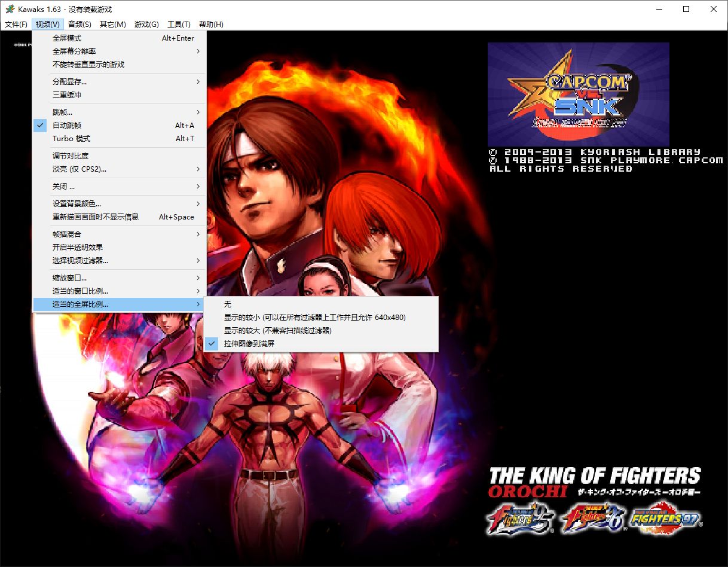728x567 pixels.
Task: Open 缩放窗口 submenu
Action: tap(69, 278)
